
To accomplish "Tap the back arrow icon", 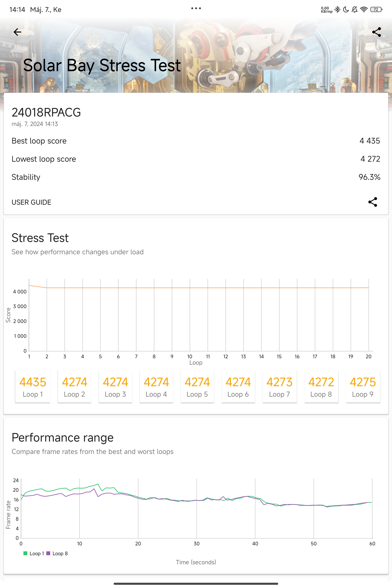I will 17,32.
